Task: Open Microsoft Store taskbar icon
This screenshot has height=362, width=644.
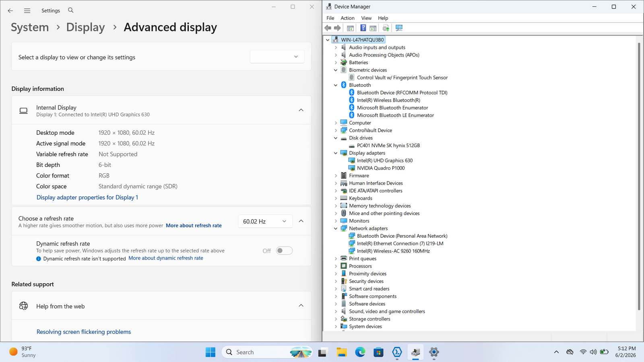Action: pyautogui.click(x=378, y=352)
